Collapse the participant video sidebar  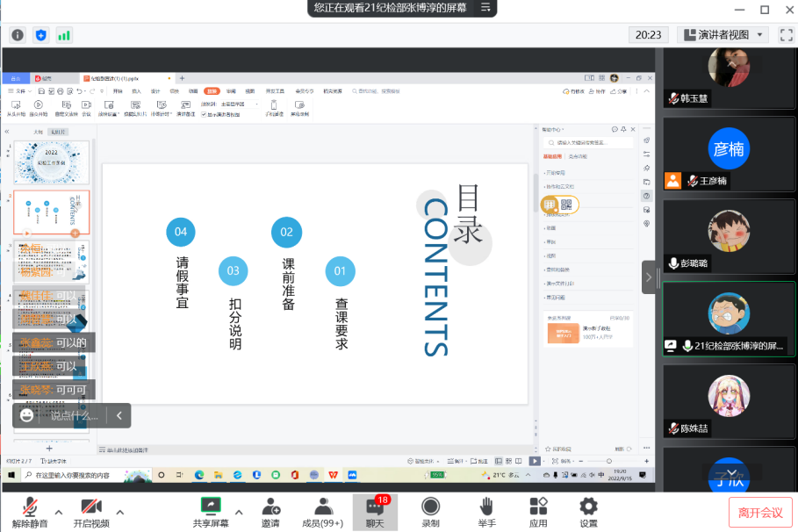pos(649,277)
